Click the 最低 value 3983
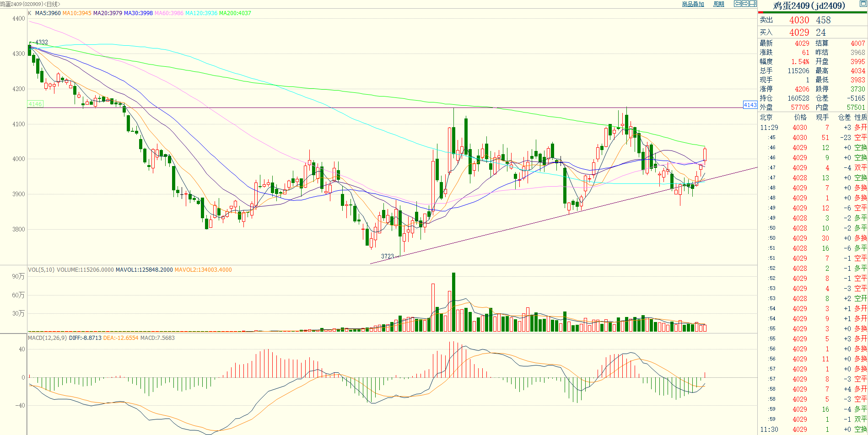The width and height of the screenshot is (868, 435). 858,80
